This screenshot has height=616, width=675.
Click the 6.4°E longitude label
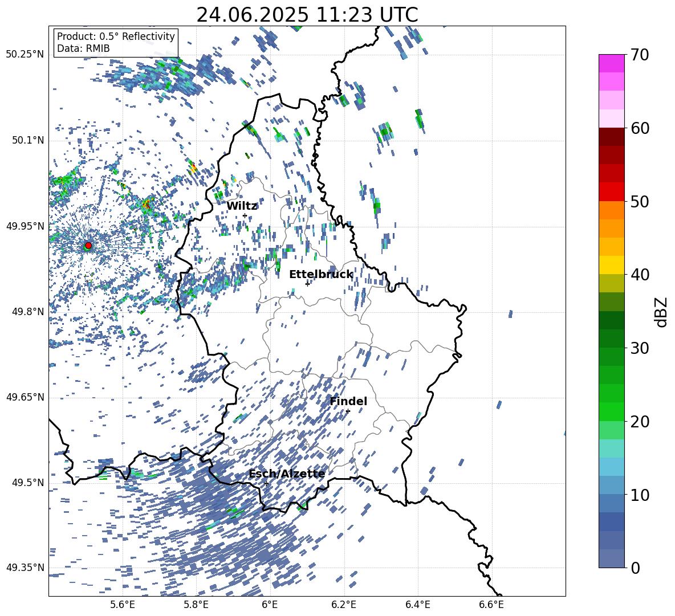(x=417, y=605)
